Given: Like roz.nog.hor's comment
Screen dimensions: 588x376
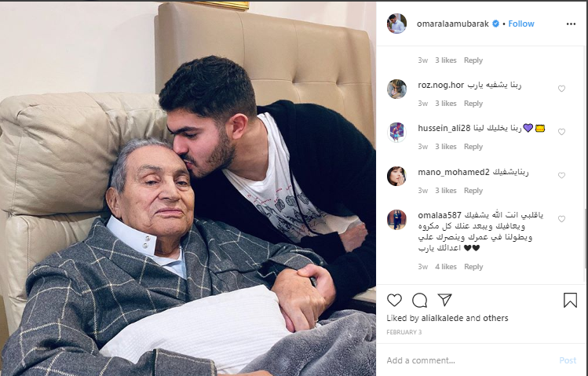Looking at the screenshot, I should point(561,89).
